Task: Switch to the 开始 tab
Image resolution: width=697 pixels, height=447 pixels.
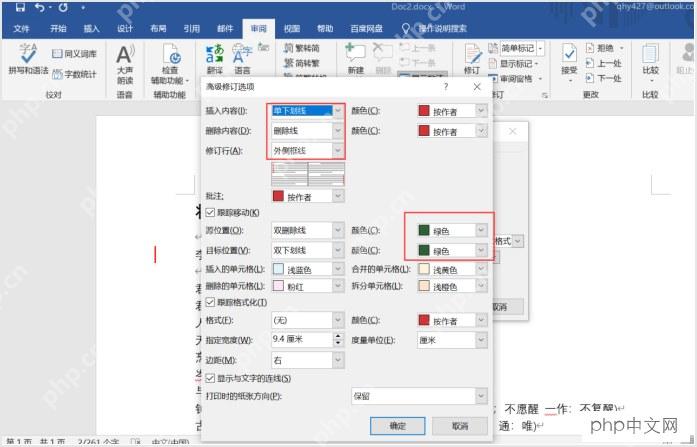Action: 58,28
